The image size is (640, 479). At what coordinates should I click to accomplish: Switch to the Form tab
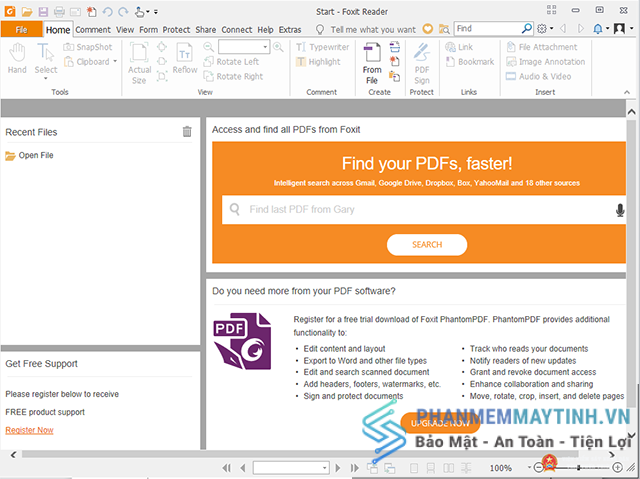click(149, 29)
